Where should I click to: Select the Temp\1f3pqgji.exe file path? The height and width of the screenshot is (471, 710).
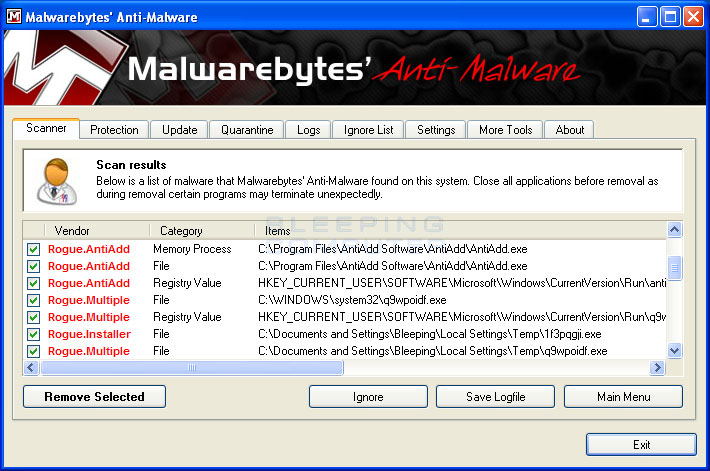tap(430, 334)
